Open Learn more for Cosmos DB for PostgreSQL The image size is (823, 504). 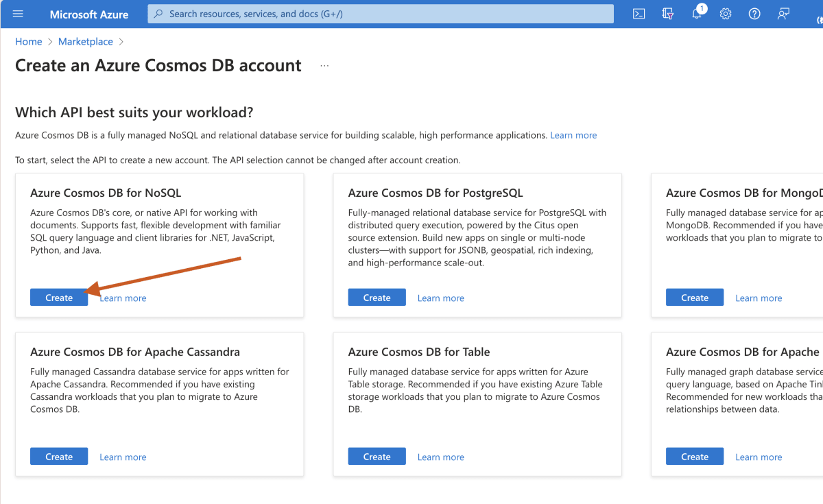(x=441, y=298)
